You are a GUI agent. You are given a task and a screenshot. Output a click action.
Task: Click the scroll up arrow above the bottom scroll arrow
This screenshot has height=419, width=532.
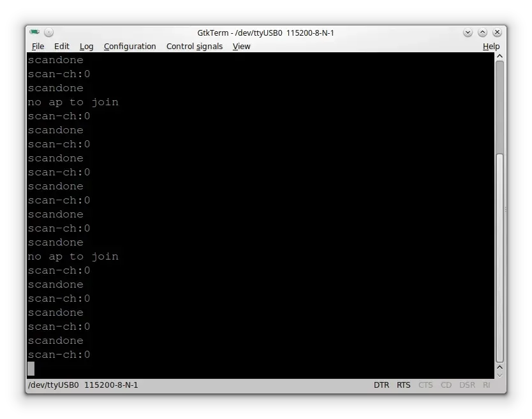[x=500, y=366]
